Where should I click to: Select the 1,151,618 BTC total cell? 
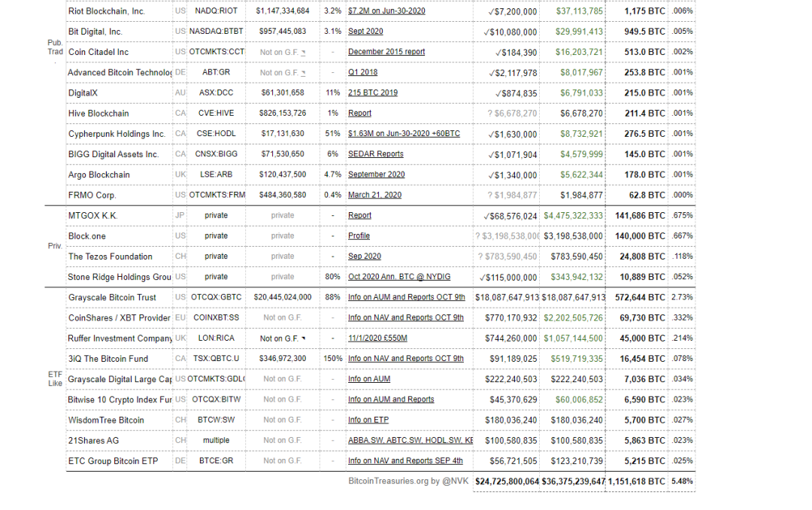click(637, 481)
